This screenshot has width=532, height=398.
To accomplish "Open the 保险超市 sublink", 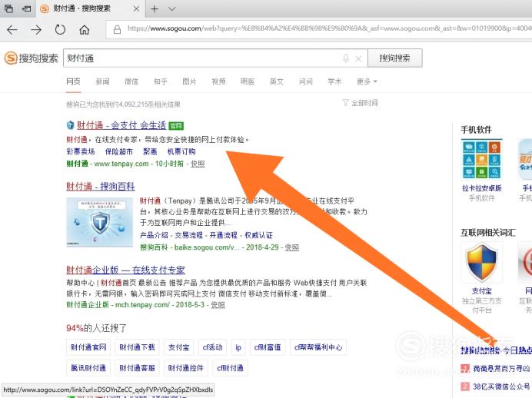I will [x=118, y=151].
